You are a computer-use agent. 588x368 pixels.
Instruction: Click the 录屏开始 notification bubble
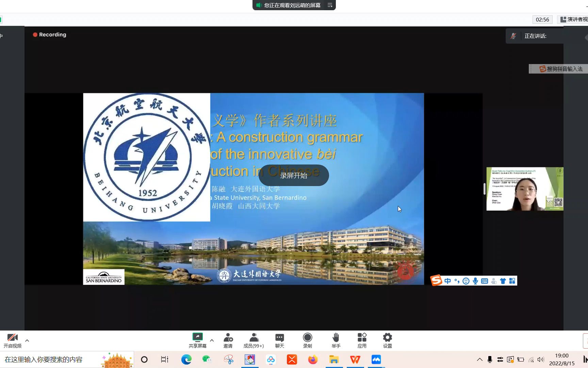[294, 175]
